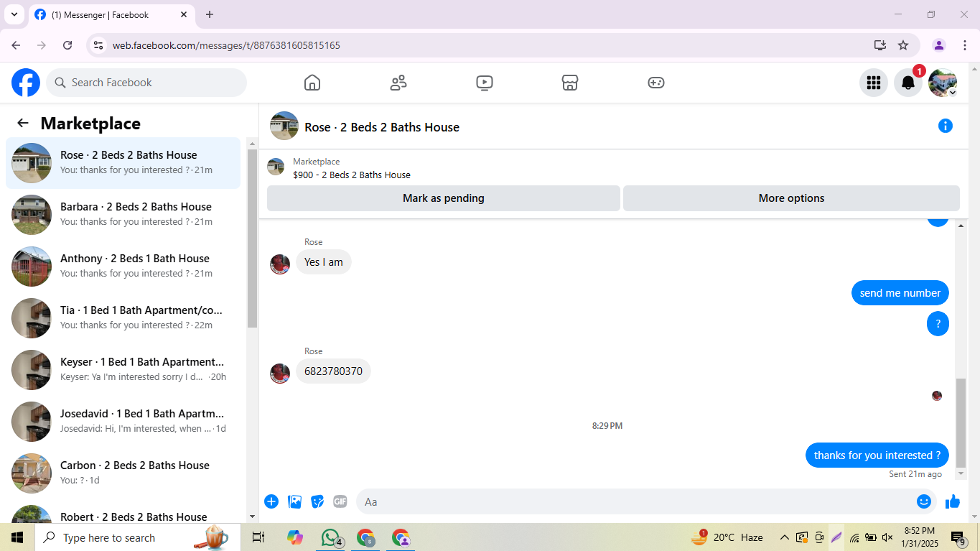Screen dimensions: 980x551
Task: Open conversation information icon
Action: 946,126
